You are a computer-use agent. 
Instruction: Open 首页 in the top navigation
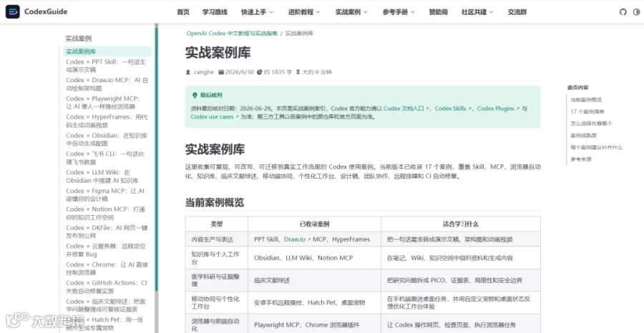[183, 12]
